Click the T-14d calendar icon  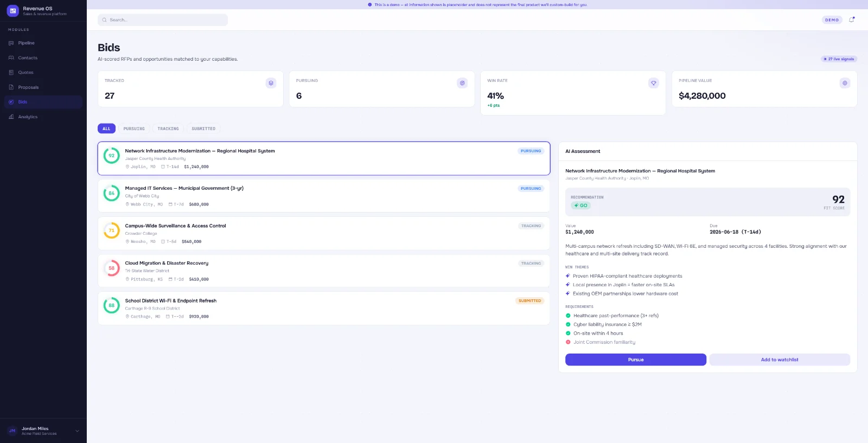click(163, 167)
